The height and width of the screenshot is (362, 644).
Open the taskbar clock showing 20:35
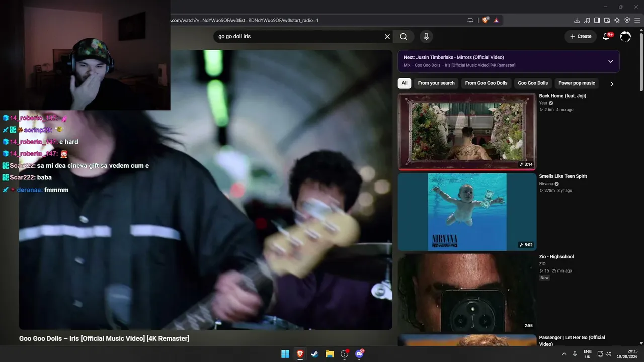(x=628, y=354)
